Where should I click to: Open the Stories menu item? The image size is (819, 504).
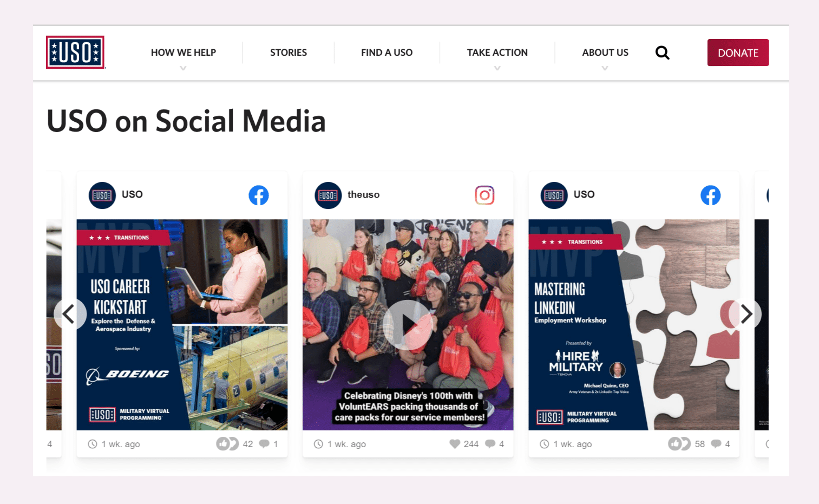coord(289,53)
